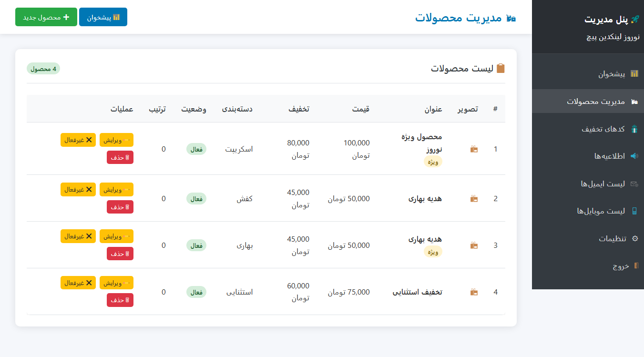Edit هدیه بهاری with the ویرایش button
This screenshot has width=644, height=357.
pyautogui.click(x=116, y=189)
